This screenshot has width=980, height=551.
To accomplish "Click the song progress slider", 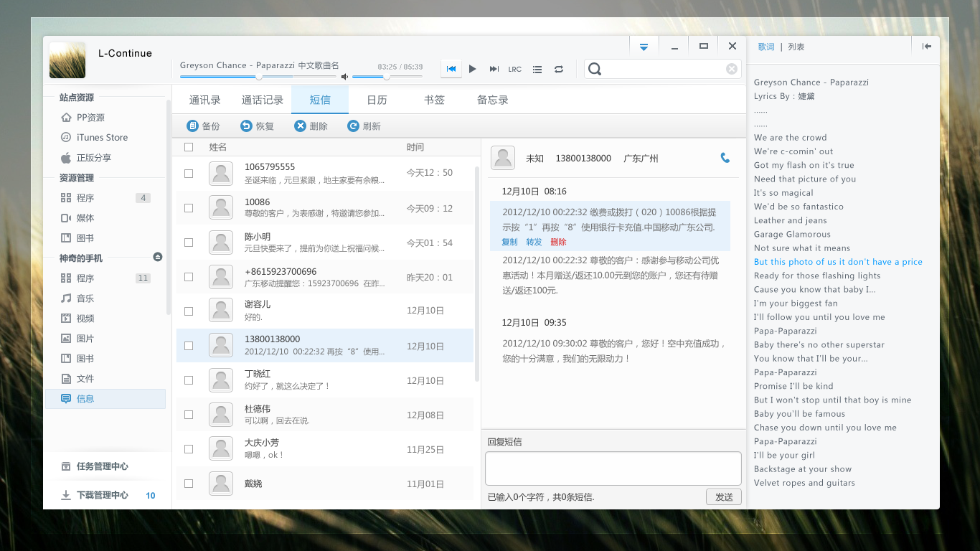I will (x=258, y=77).
